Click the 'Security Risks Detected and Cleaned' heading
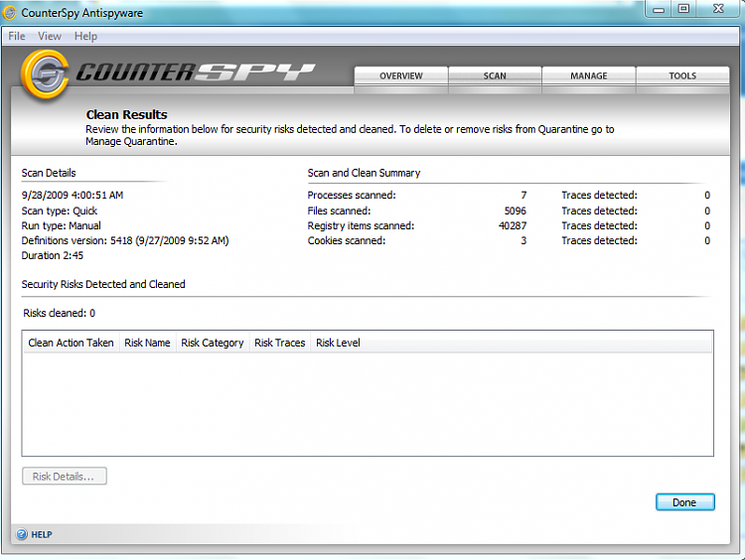This screenshot has width=745, height=560. click(103, 284)
